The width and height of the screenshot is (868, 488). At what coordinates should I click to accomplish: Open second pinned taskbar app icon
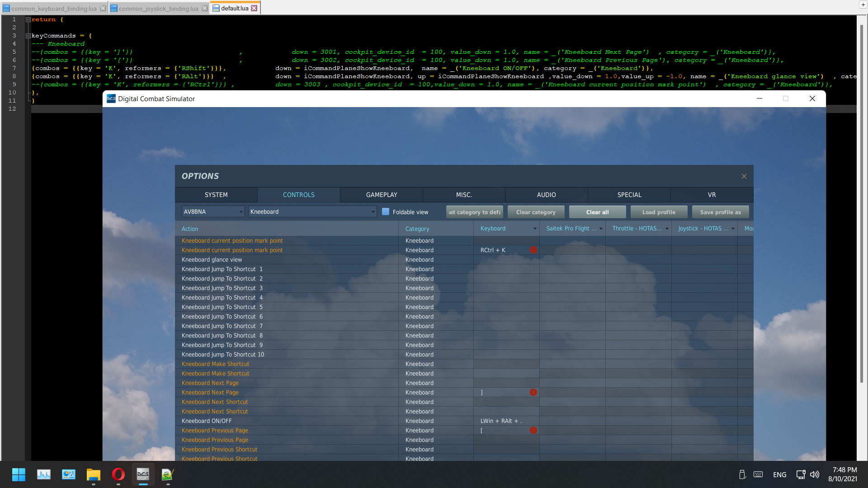44,474
